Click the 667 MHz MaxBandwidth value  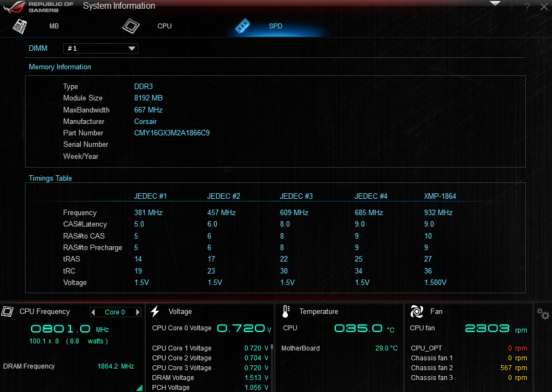(x=148, y=110)
